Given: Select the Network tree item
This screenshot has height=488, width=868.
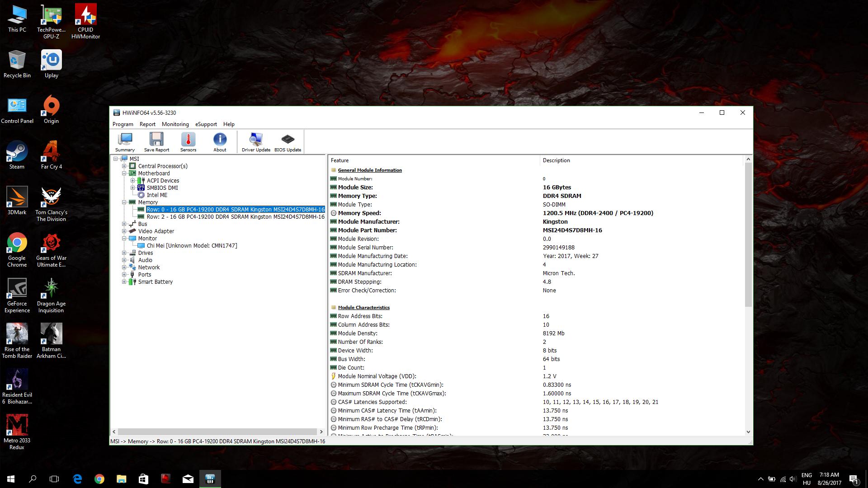Looking at the screenshot, I should click(x=149, y=267).
